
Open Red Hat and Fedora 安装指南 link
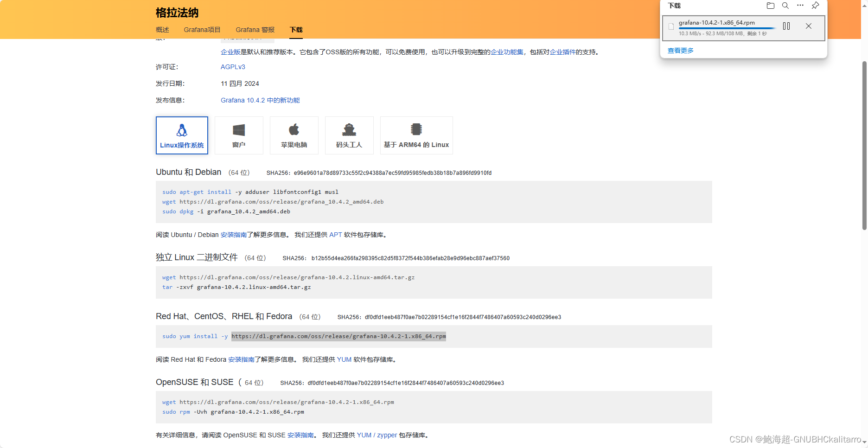coord(241,359)
